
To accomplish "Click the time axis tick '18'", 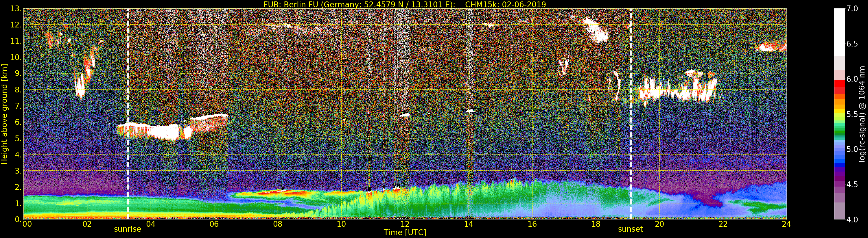I will click(x=596, y=224).
